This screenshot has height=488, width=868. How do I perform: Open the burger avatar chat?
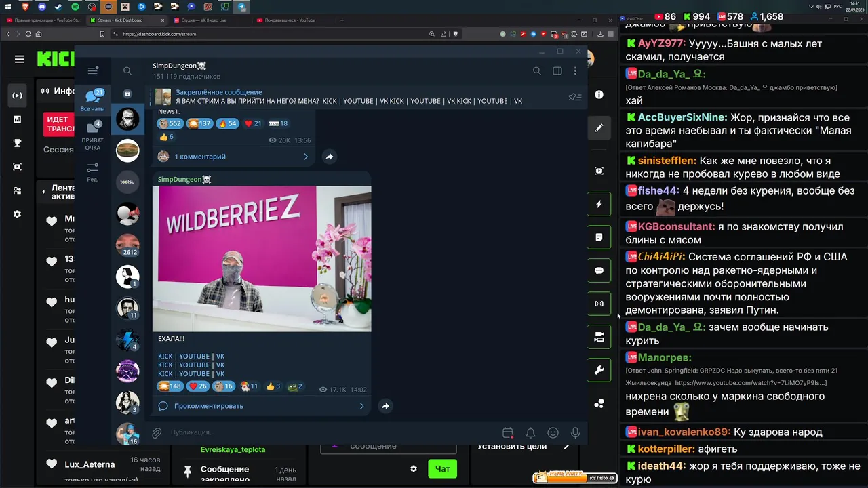[127, 150]
